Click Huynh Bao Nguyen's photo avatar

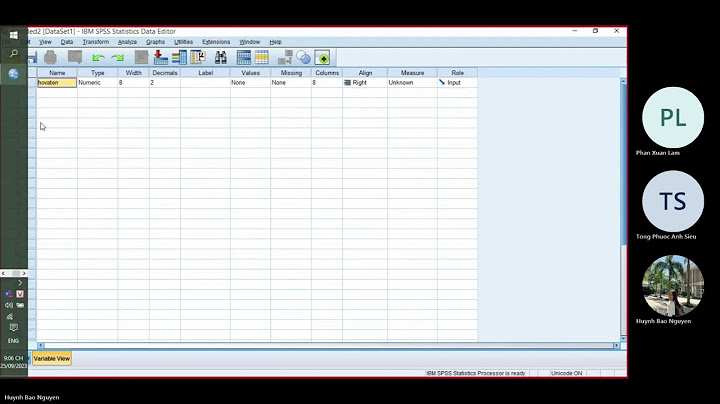673,286
